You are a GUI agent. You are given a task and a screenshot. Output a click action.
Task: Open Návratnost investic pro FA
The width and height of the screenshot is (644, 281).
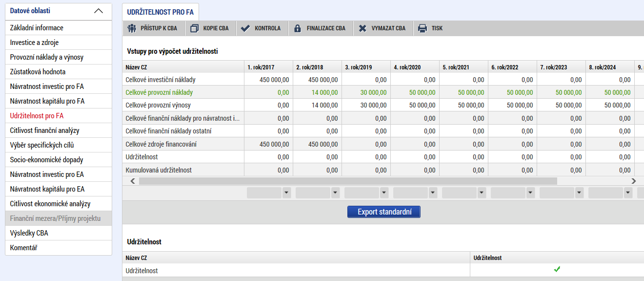tap(59, 86)
